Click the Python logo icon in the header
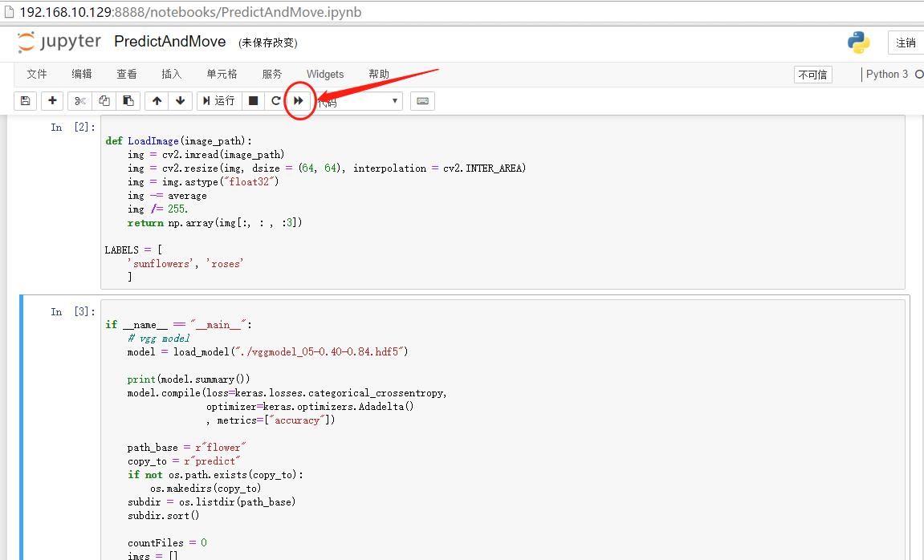Screen dimensions: 924x560 (x=859, y=43)
